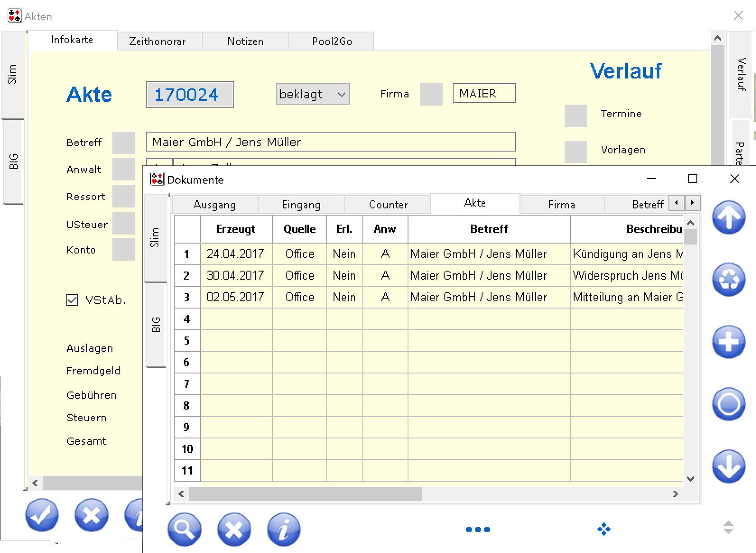756x553 pixels.
Task: Click the grey square button beside Anwalt
Action: (123, 169)
